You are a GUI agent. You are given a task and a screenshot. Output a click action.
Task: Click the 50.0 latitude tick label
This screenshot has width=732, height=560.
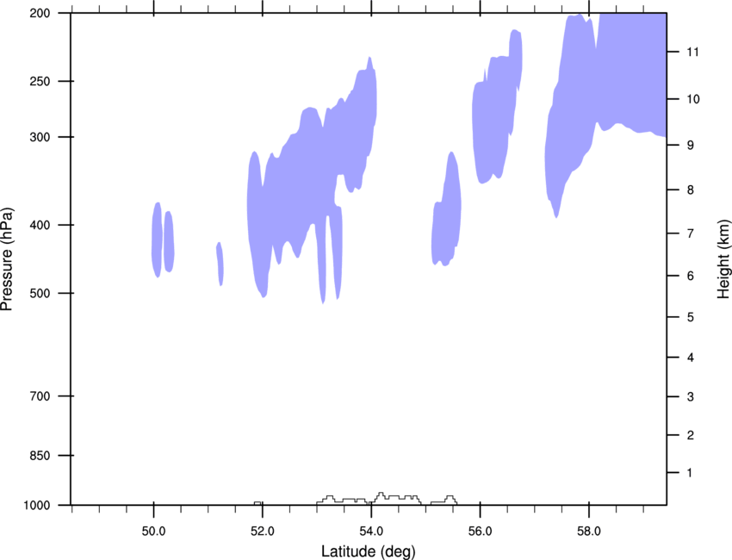click(x=153, y=532)
